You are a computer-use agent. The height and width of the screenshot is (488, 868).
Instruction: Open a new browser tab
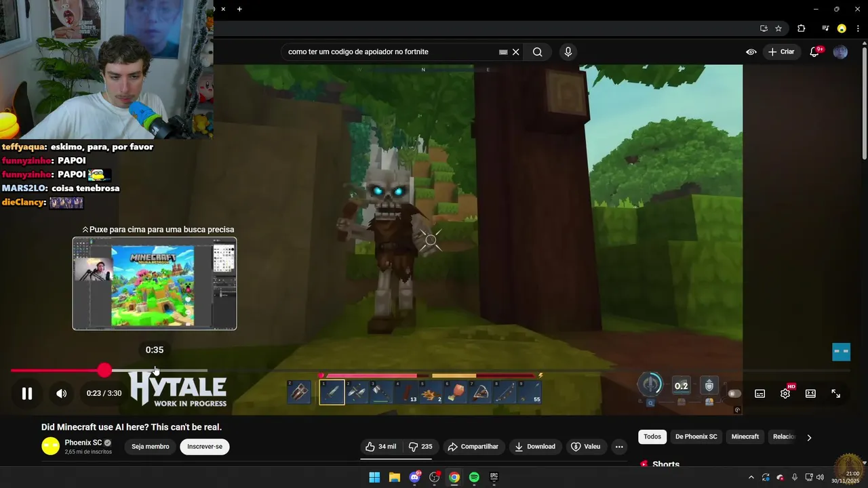coord(239,9)
